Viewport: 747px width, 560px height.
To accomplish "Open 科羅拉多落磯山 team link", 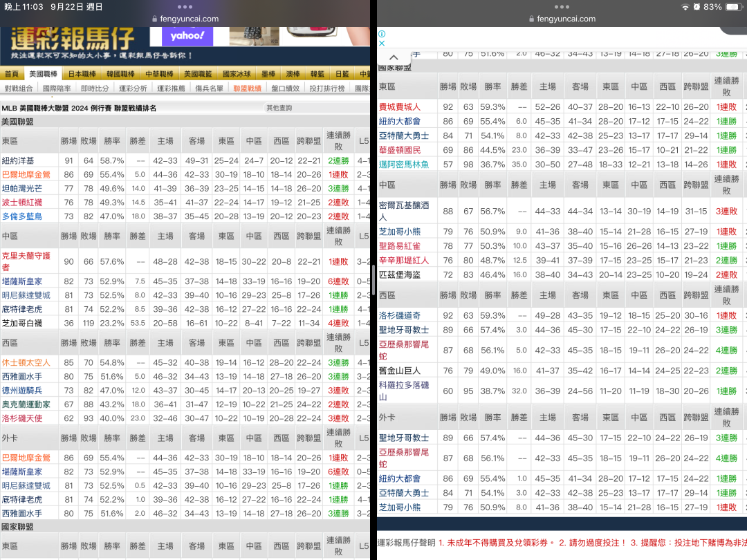I will (404, 391).
